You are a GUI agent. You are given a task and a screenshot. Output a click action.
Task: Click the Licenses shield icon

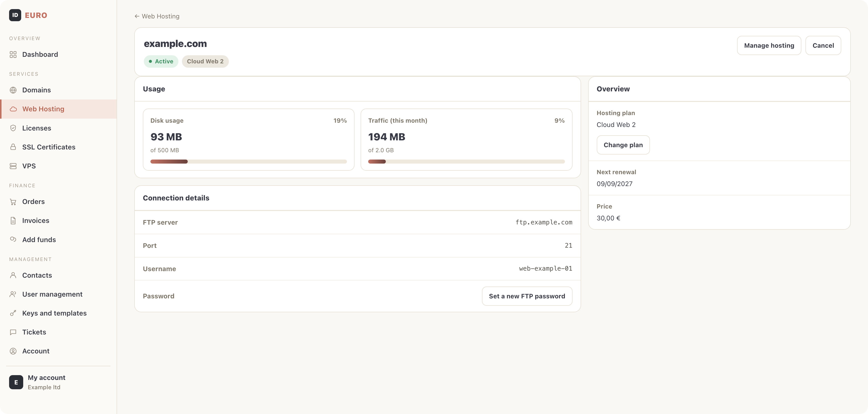[13, 128]
